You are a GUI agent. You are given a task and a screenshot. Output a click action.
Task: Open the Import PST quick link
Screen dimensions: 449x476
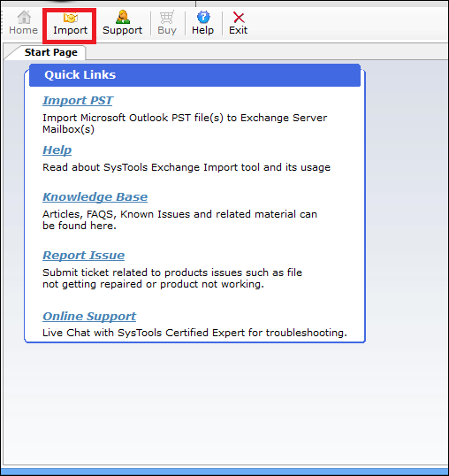pos(78,101)
